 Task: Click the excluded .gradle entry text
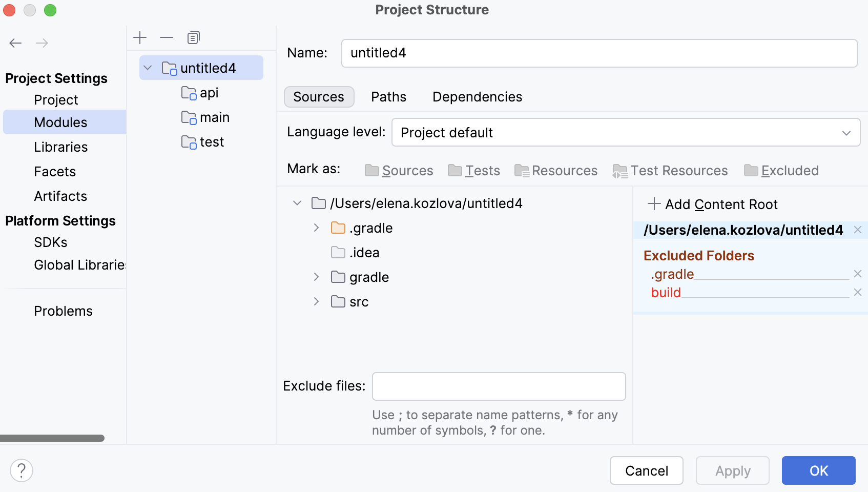click(x=672, y=274)
